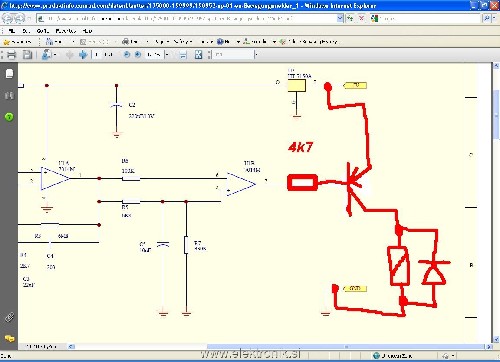Click the horizontal scrollbar thumb under the document
The height and width of the screenshot is (362, 500).
click(x=346, y=347)
